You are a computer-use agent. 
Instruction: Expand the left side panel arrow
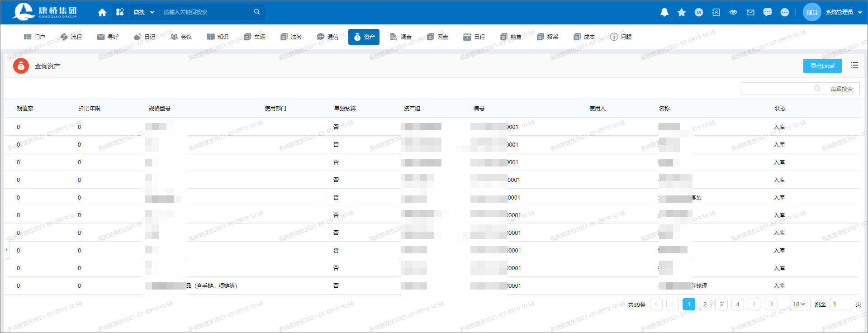tap(6, 249)
